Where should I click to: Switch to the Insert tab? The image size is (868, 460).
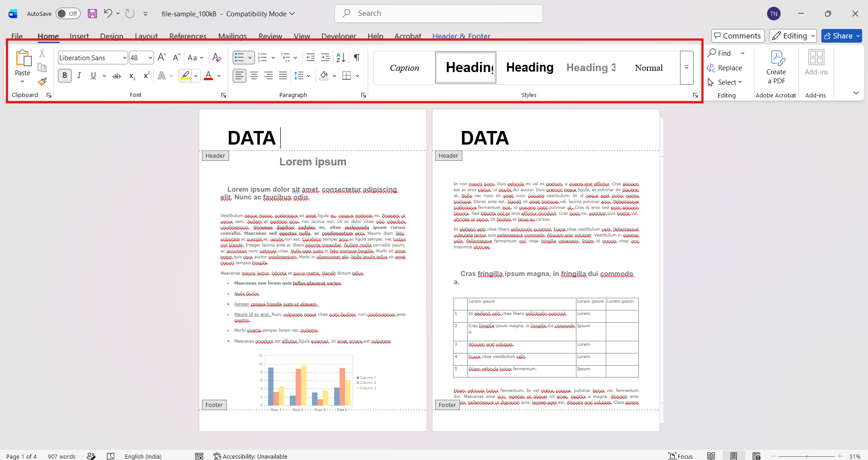[79, 36]
